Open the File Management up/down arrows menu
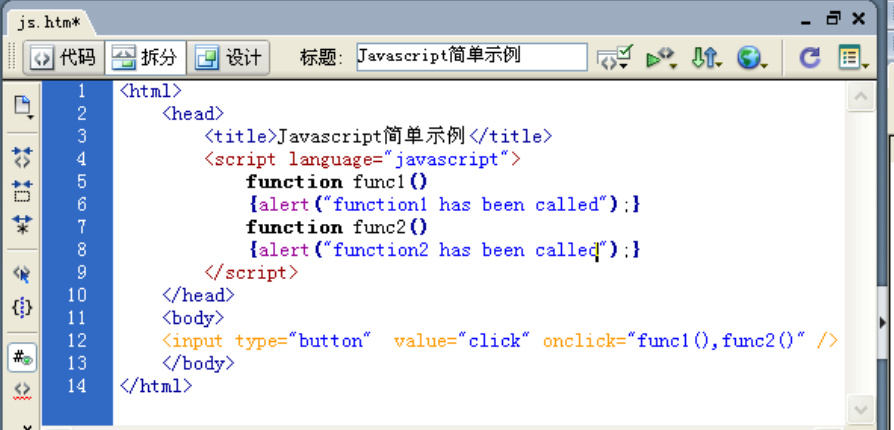This screenshot has width=894, height=430. 706,58
